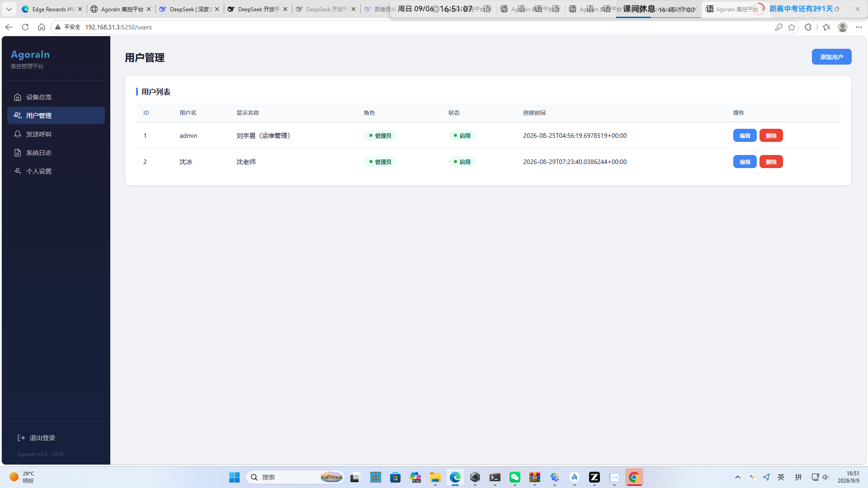This screenshot has height=488, width=868.
Task: Click 启用 status badge for 沈冰
Action: click(462, 162)
